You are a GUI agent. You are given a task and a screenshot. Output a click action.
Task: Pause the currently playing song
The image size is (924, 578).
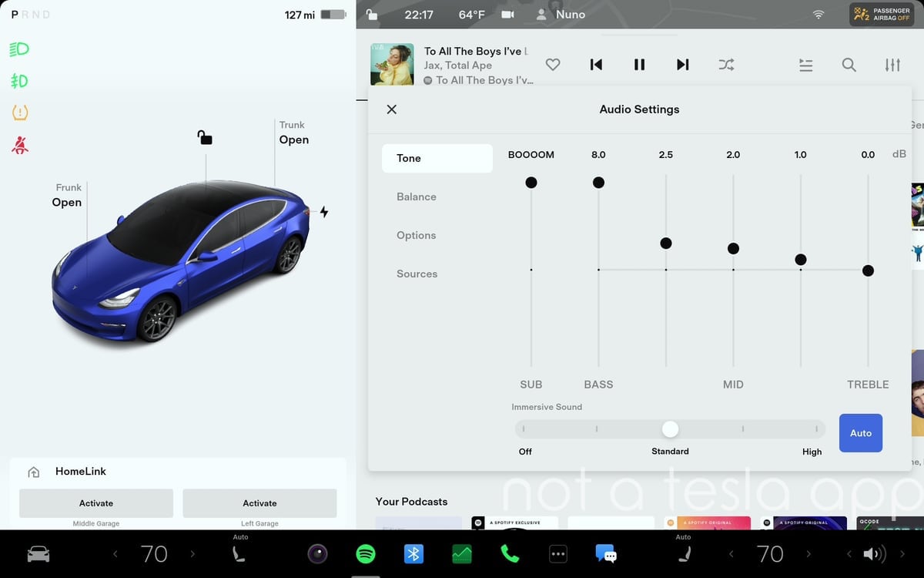coord(639,66)
